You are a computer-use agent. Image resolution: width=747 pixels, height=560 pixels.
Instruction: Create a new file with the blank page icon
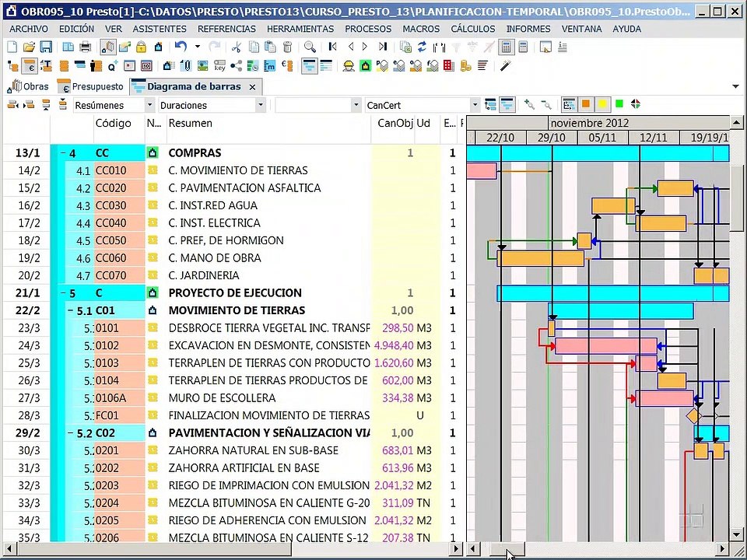pyautogui.click(x=13, y=47)
